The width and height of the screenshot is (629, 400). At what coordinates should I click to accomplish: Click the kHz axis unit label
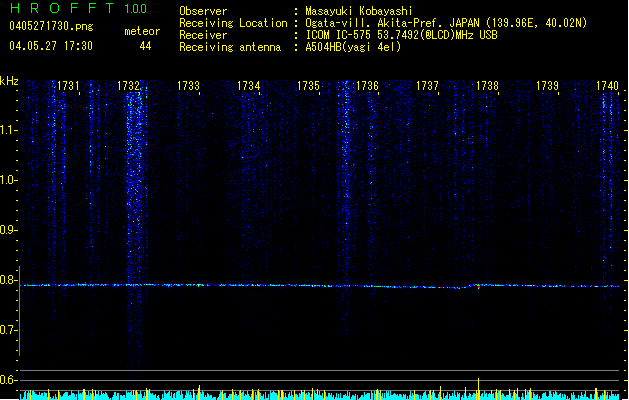click(x=9, y=81)
